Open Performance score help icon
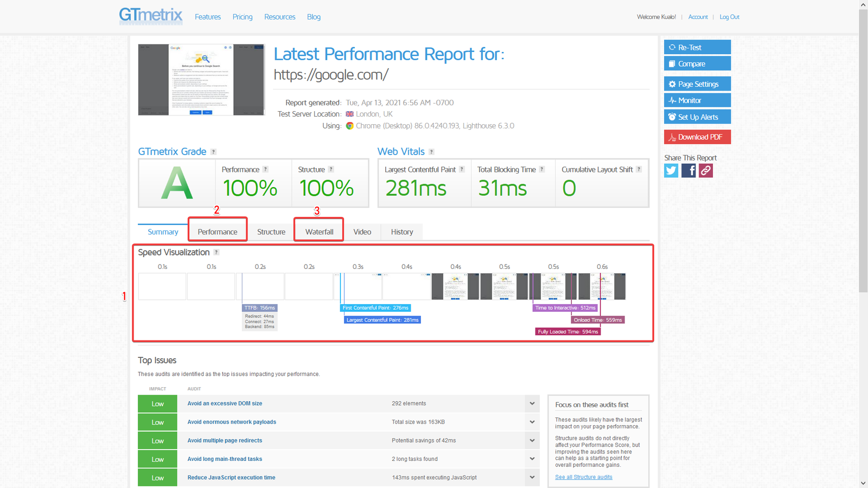Viewport: 868px width, 488px height. tap(265, 169)
